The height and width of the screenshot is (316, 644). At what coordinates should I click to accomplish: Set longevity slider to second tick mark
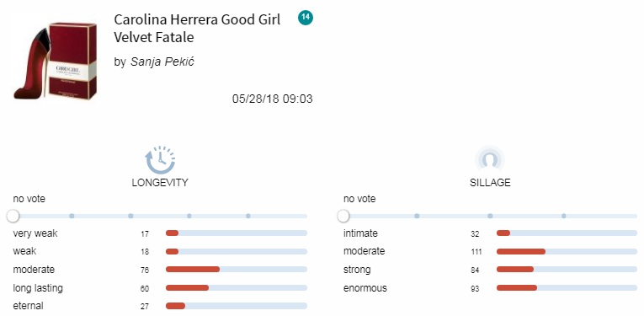(x=130, y=216)
